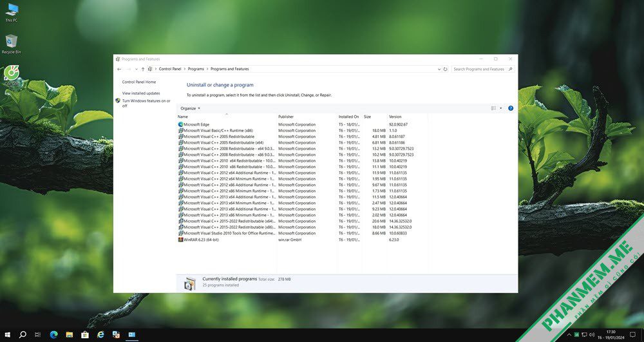This screenshot has width=644, height=342.
Task: Open Task View on the taskbar
Action: 38,335
